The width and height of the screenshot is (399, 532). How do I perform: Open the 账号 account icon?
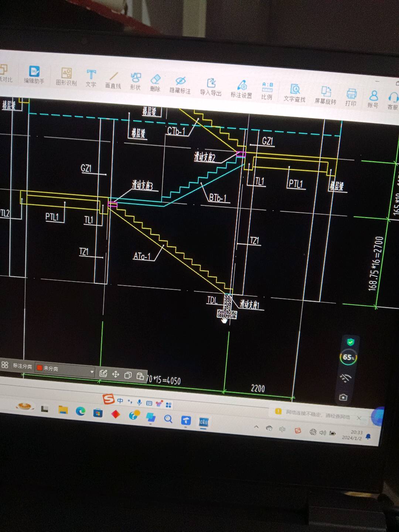tap(373, 99)
